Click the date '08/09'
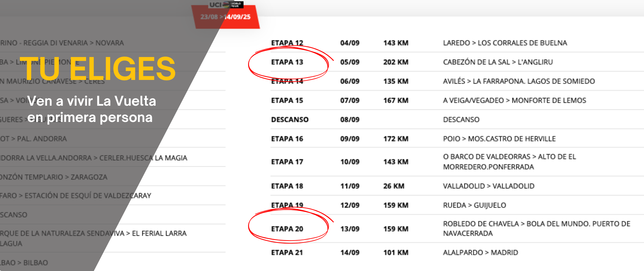 [350, 120]
